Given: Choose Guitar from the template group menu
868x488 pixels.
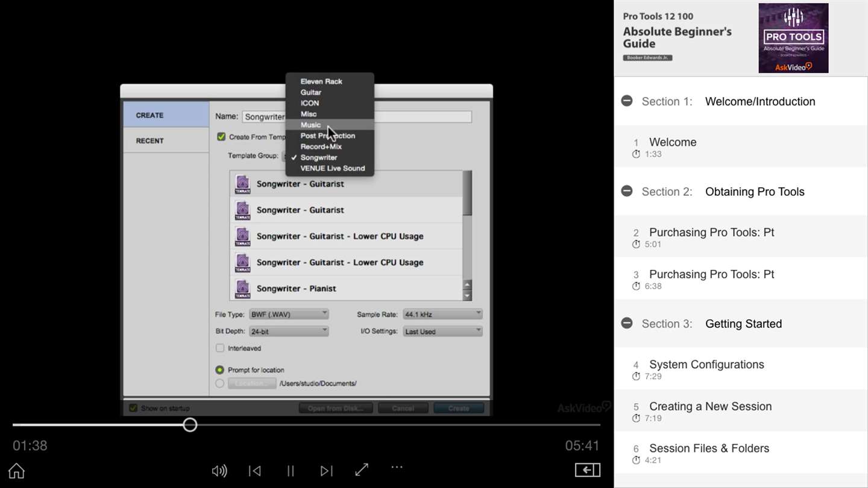Looking at the screenshot, I should click(x=330, y=92).
